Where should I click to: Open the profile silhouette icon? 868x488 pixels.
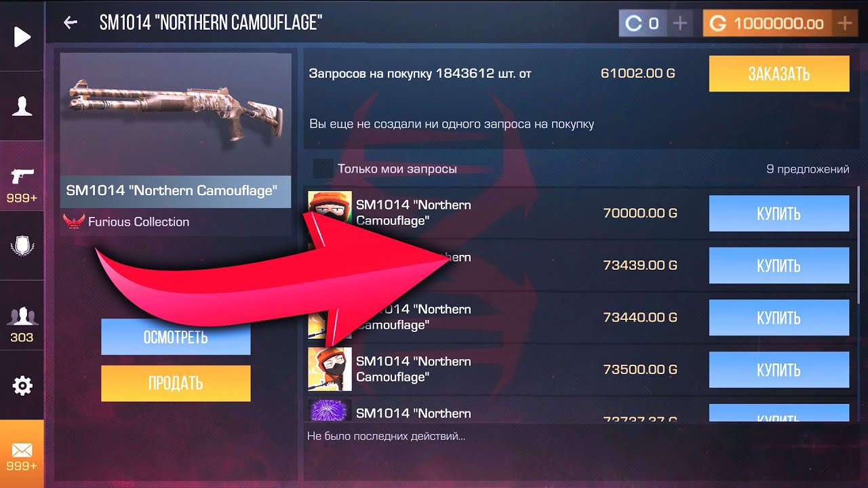tap(22, 106)
